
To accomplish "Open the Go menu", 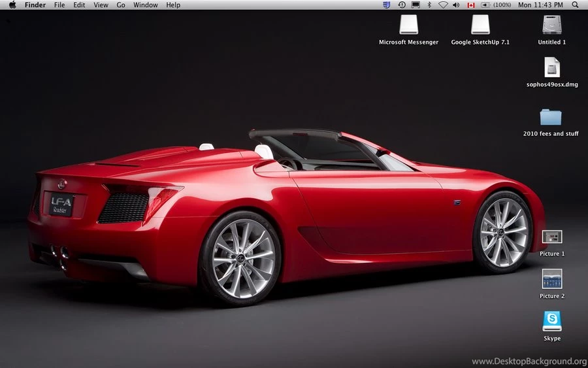I will (x=121, y=5).
